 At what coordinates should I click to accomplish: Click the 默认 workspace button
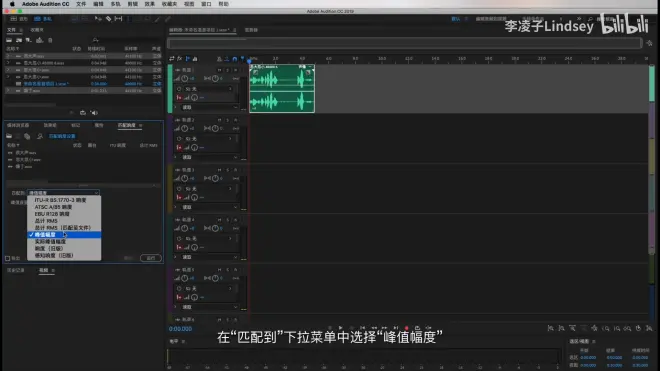(x=455, y=19)
